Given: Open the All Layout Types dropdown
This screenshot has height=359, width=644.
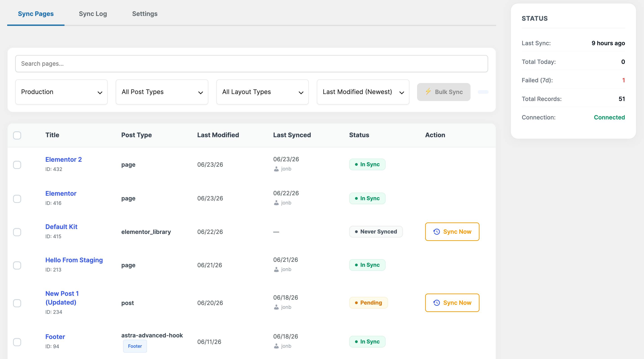Looking at the screenshot, I should [262, 92].
